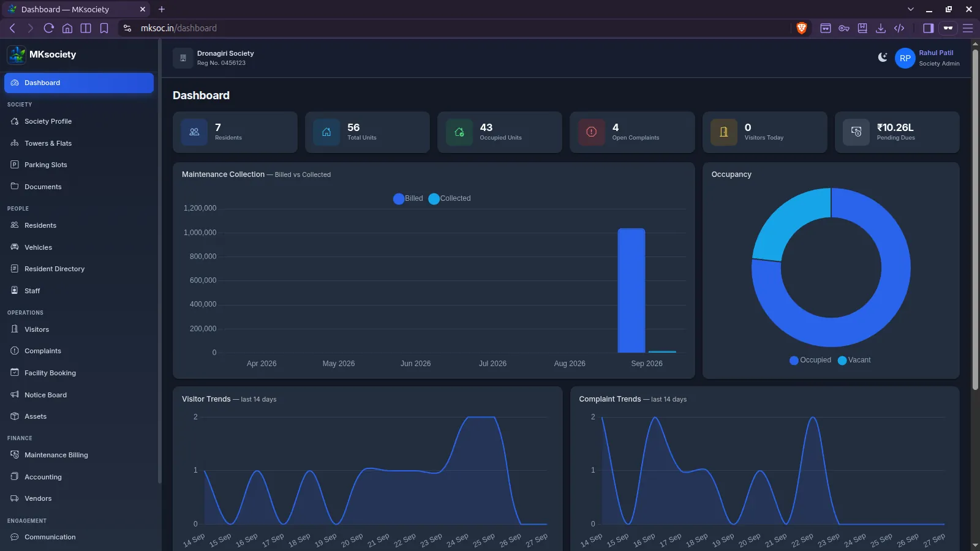This screenshot has height=551, width=980.
Task: Open site settings icon in address bar
Action: 127,28
